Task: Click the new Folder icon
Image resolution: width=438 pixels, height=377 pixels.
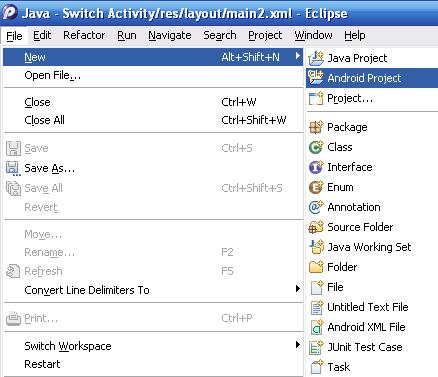Action: click(316, 267)
